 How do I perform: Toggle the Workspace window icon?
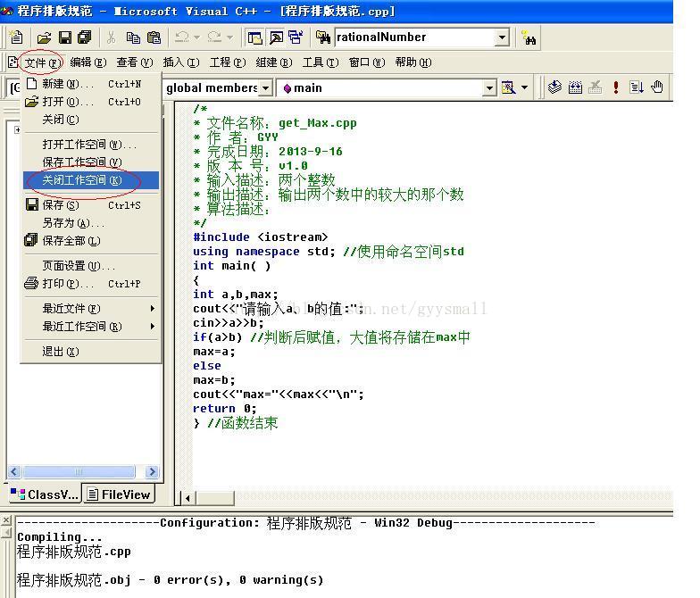click(255, 37)
